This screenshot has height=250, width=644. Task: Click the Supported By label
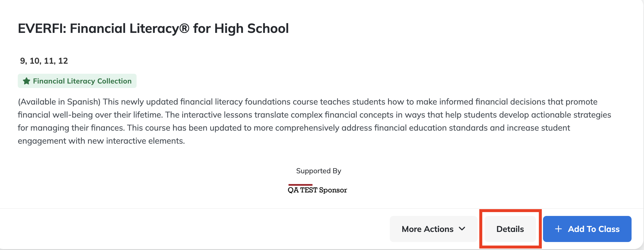[x=319, y=171]
